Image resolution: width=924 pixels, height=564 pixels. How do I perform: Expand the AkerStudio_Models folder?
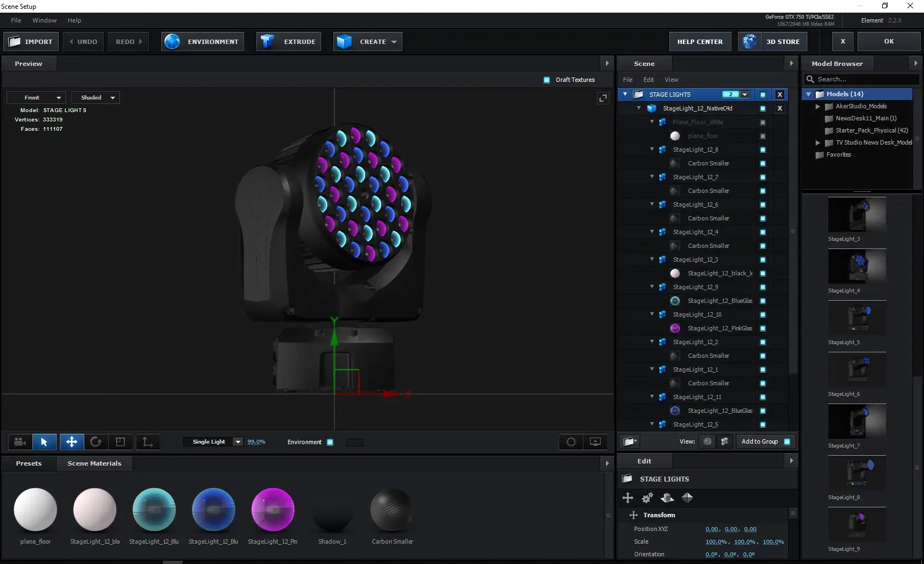pos(818,107)
